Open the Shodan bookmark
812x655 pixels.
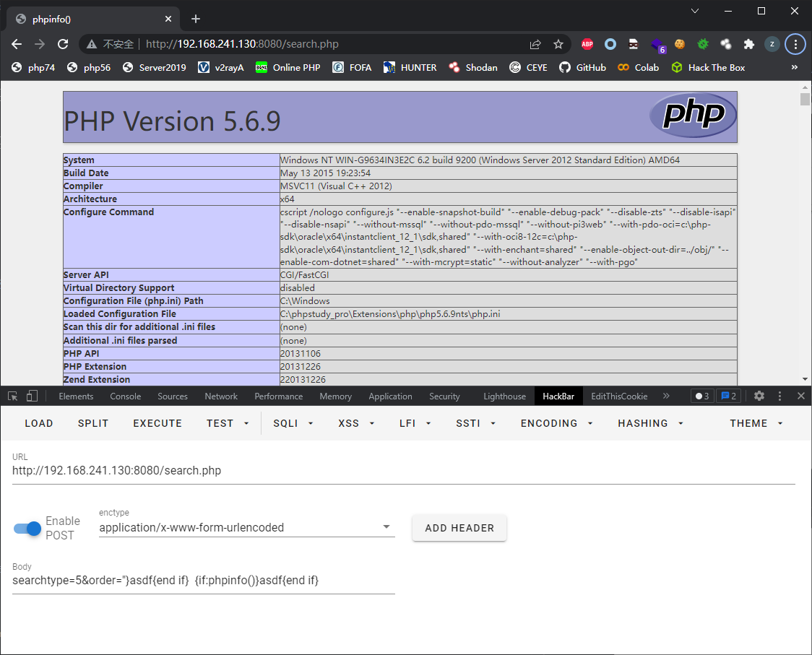click(x=473, y=67)
